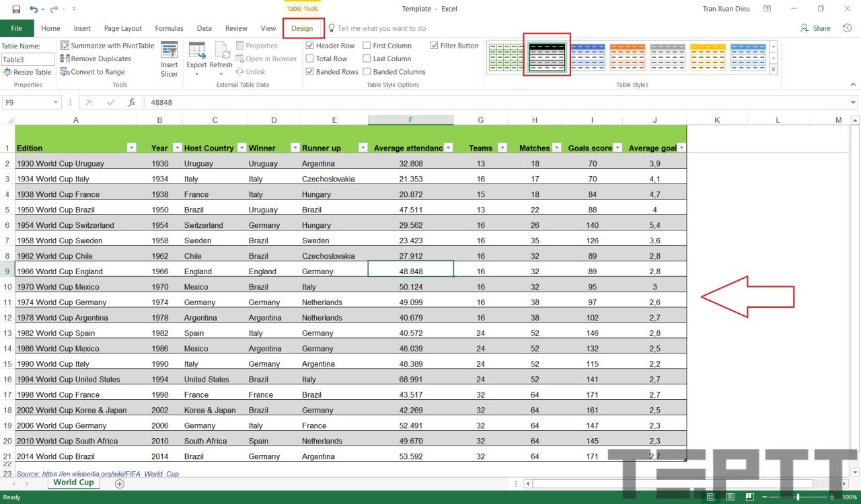Click the Undo arrow icon

click(x=34, y=9)
